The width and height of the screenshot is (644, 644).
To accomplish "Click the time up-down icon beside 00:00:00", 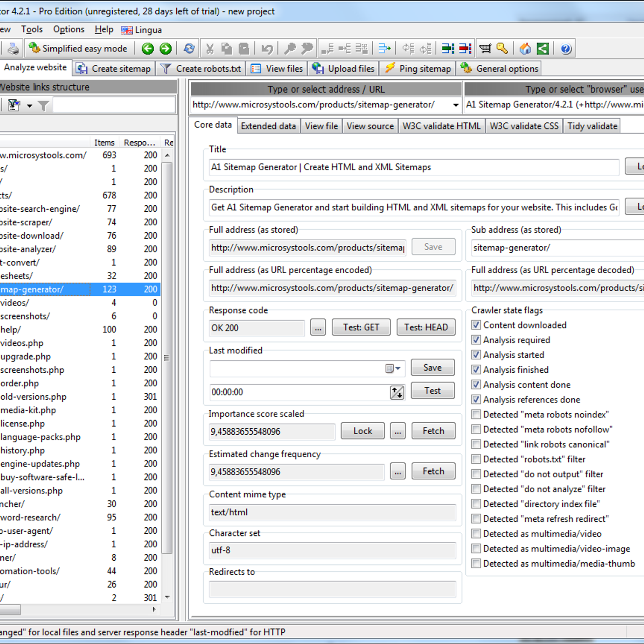I will pyautogui.click(x=397, y=392).
